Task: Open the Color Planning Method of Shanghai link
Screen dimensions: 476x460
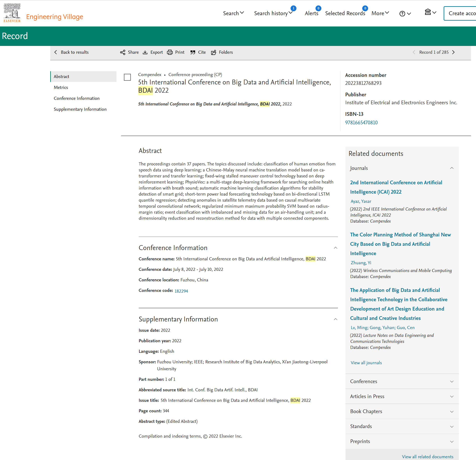Action: click(x=400, y=244)
